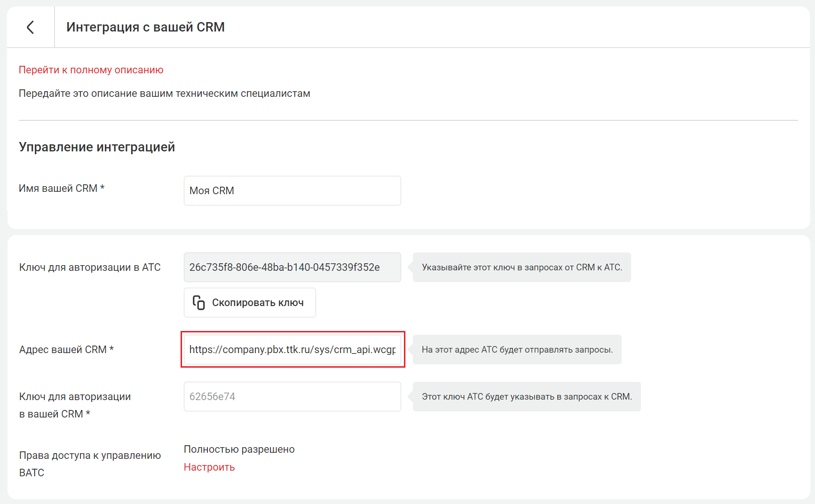Click the hint about key in CRM-to-АТС requests
Screen dimensions: 815x504
[x=522, y=268]
